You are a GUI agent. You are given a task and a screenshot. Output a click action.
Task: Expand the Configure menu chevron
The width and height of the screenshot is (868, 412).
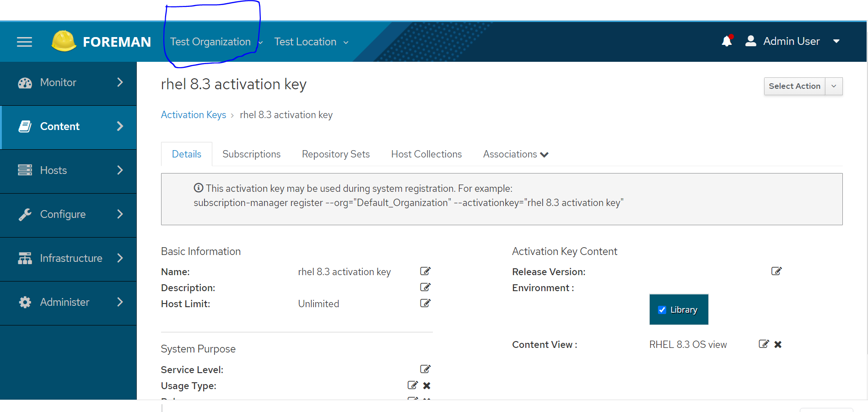[x=120, y=214]
